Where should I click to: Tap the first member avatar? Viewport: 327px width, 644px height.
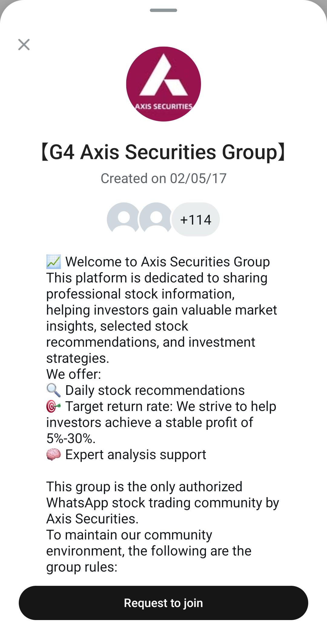click(x=124, y=218)
